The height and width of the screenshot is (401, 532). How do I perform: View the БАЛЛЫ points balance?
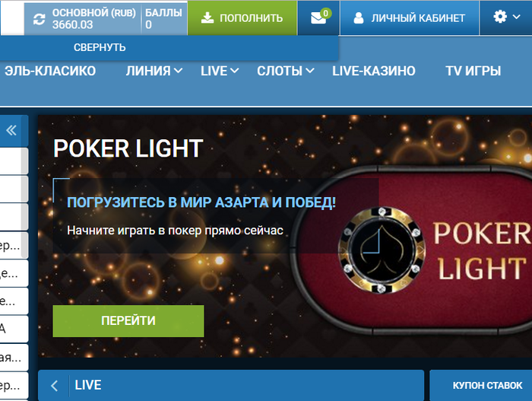pyautogui.click(x=163, y=19)
